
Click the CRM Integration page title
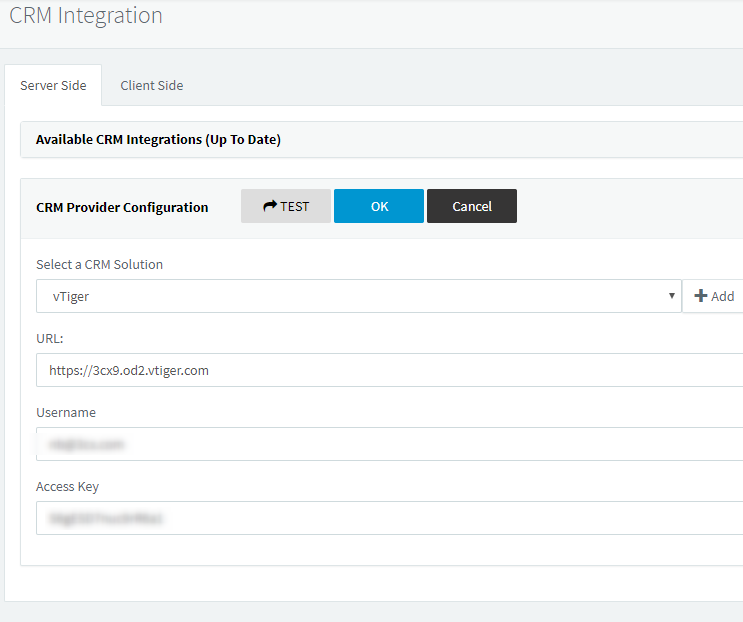click(86, 15)
